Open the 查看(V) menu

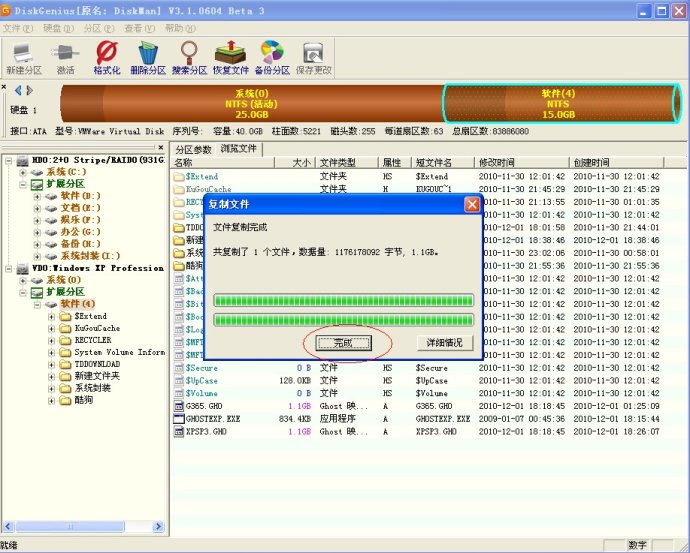tap(139, 28)
